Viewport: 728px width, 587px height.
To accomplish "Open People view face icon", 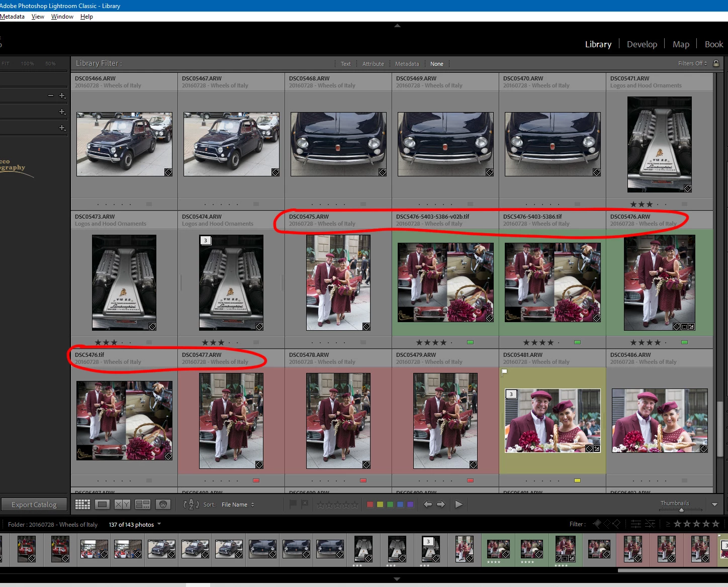I will tap(163, 504).
